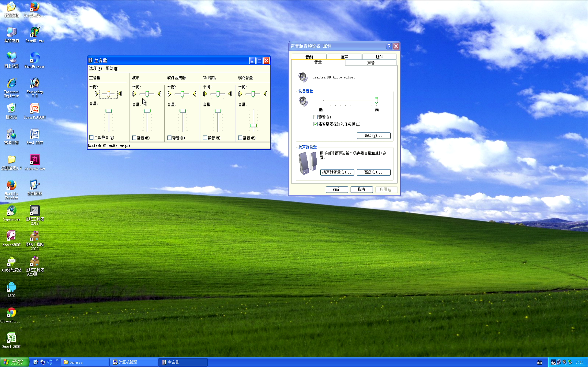Click the Supermium browser icon
The width and height of the screenshot is (588, 367).
11,213
